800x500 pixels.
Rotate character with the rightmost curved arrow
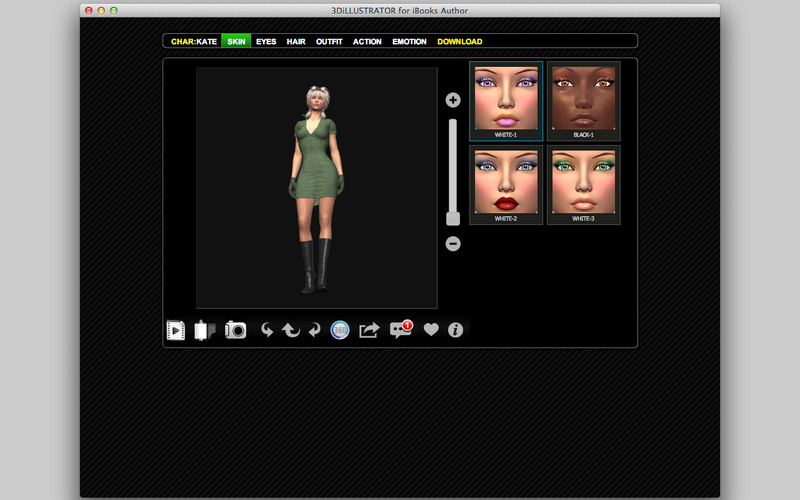[x=315, y=330]
